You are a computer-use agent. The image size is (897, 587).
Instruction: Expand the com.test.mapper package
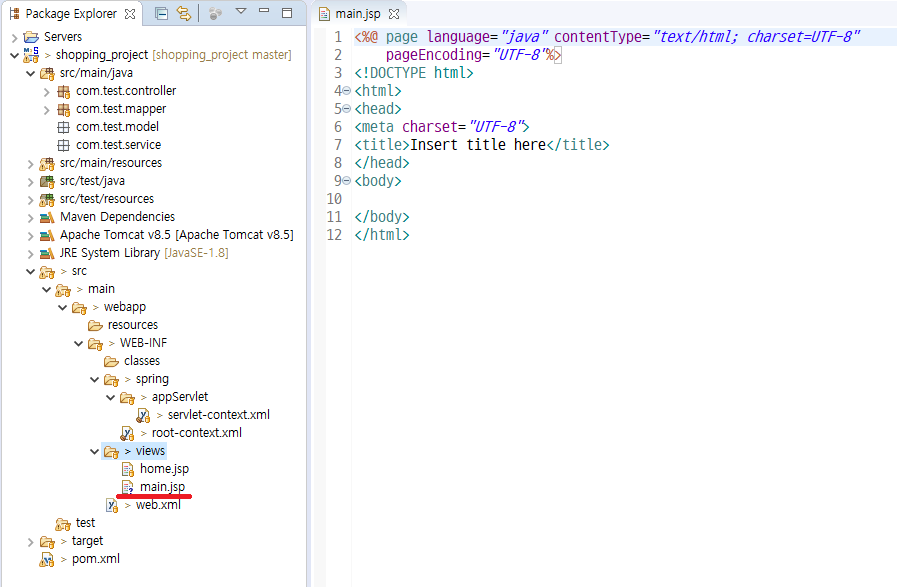(46, 110)
